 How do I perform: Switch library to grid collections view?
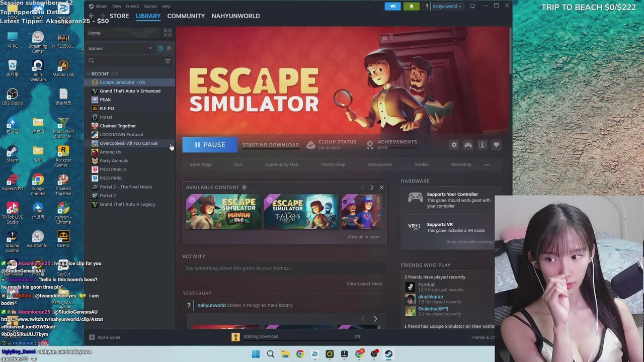(168, 33)
